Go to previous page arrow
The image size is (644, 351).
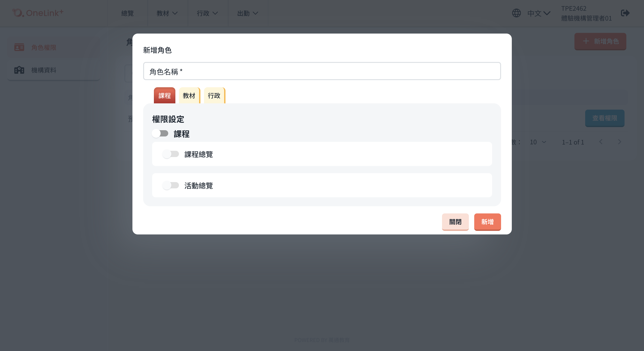(601, 142)
